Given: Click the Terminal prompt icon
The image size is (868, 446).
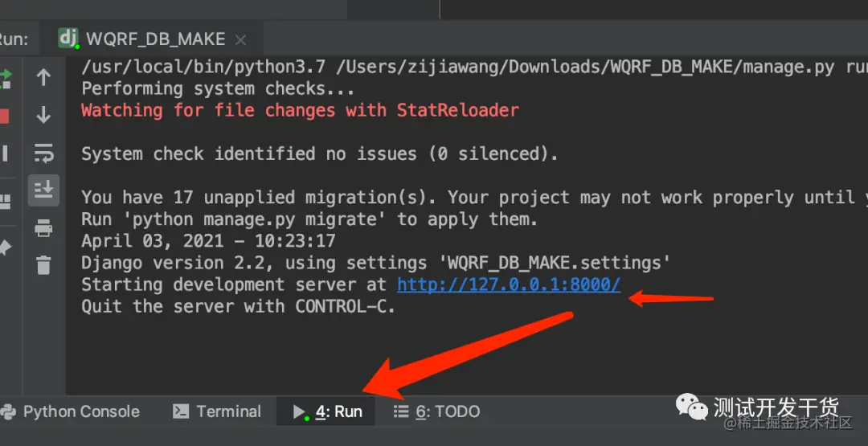Looking at the screenshot, I should 181,411.
